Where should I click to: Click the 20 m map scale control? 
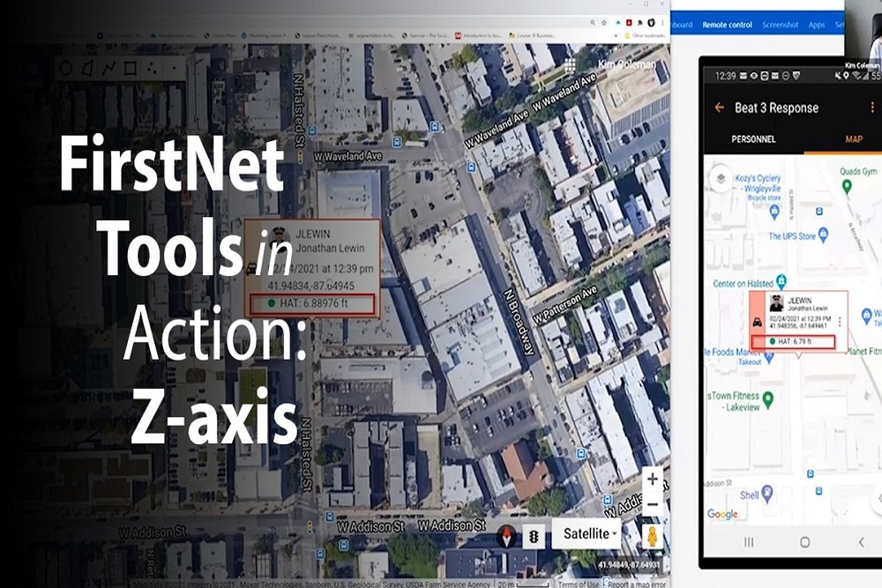pyautogui.click(x=523, y=584)
